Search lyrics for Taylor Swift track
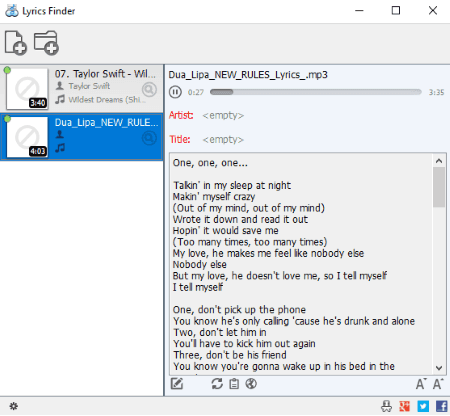Viewport: 450px width, 416px height. point(149,89)
